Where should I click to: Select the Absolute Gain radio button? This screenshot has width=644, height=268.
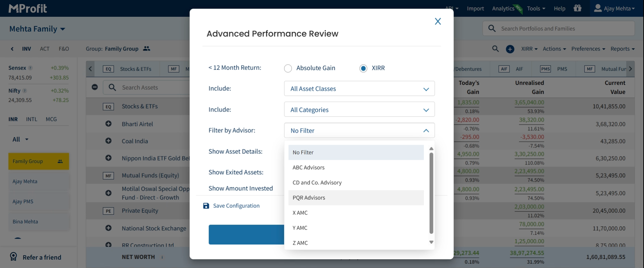(288, 68)
